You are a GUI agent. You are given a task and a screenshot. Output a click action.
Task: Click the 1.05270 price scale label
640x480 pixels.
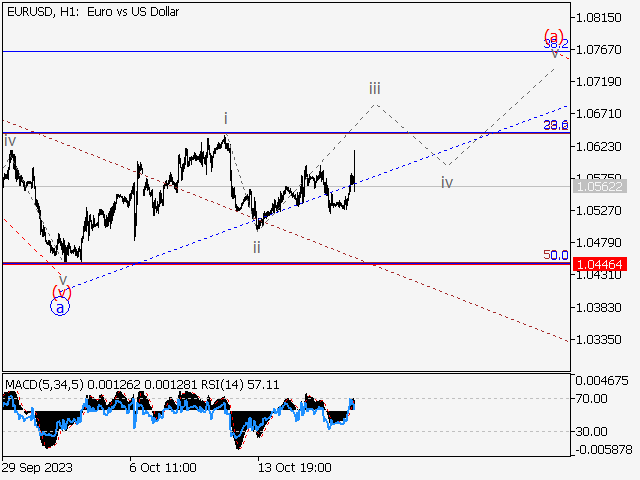tap(598, 211)
